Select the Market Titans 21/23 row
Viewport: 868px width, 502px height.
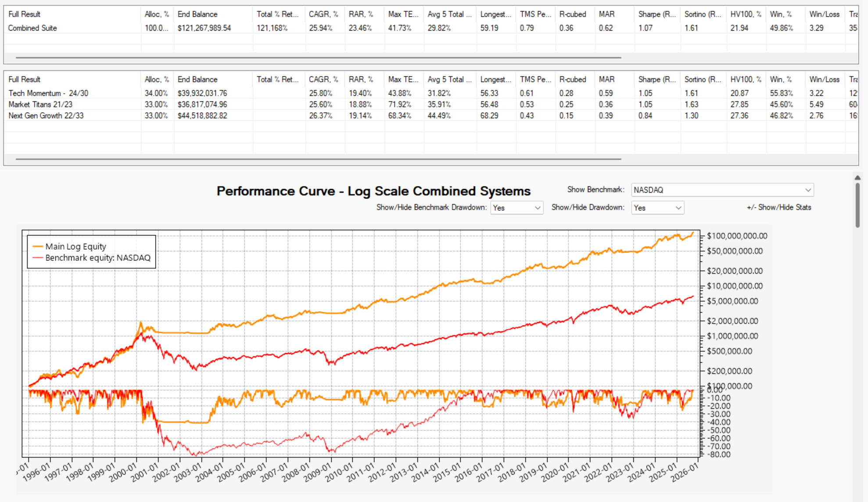[x=430, y=105]
